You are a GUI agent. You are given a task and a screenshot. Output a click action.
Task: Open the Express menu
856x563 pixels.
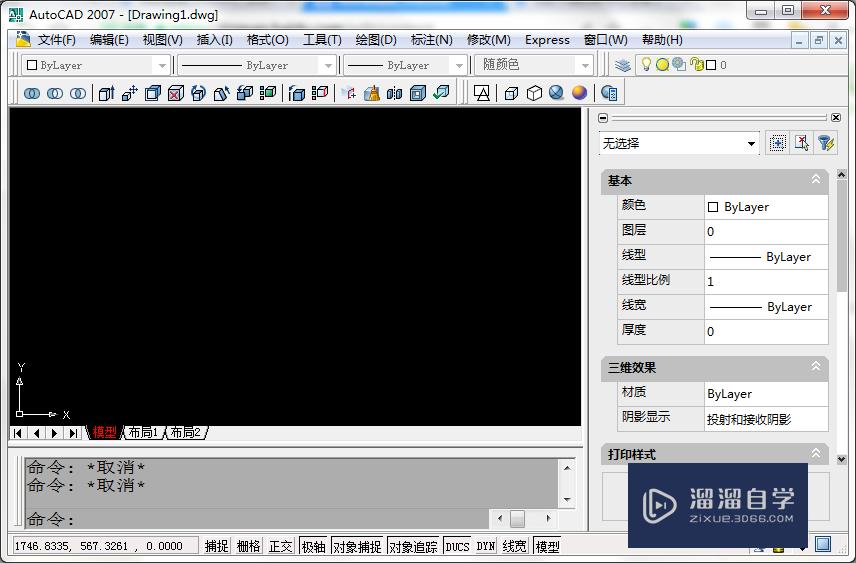coord(547,40)
